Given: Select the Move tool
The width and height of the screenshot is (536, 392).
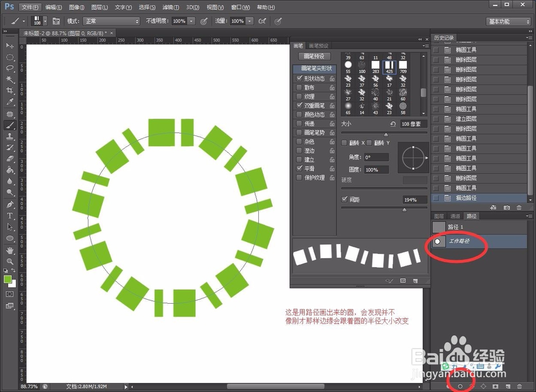Looking at the screenshot, I should (10, 46).
